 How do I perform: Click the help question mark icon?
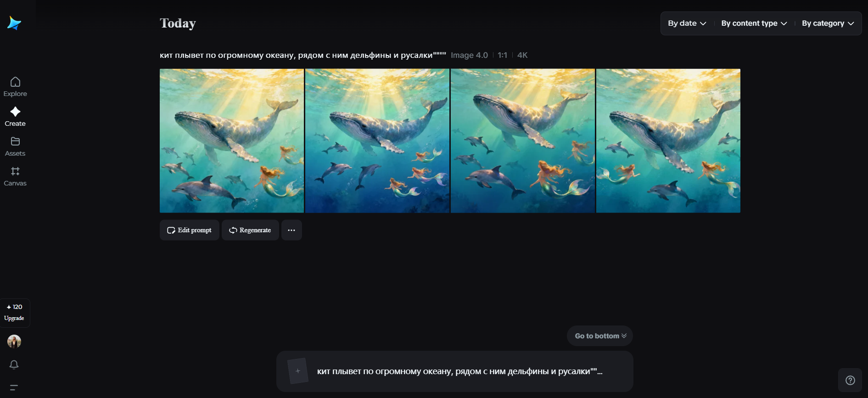coord(850,380)
